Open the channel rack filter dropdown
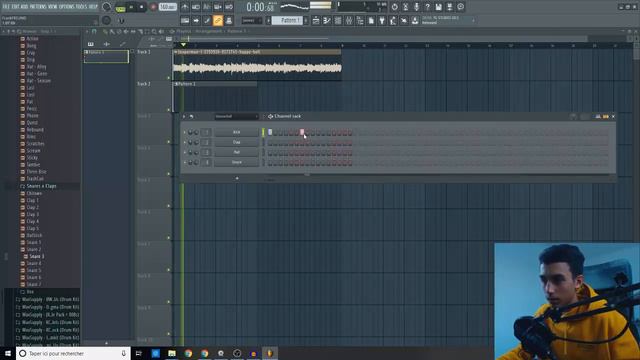Viewport: 640px width, 360px height. pyautogui.click(x=237, y=116)
